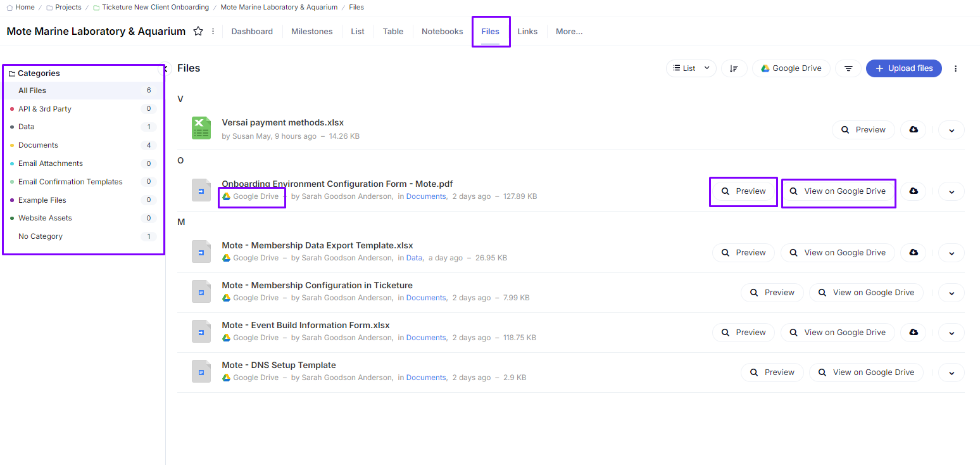Open the More... tab menu

tap(569, 32)
